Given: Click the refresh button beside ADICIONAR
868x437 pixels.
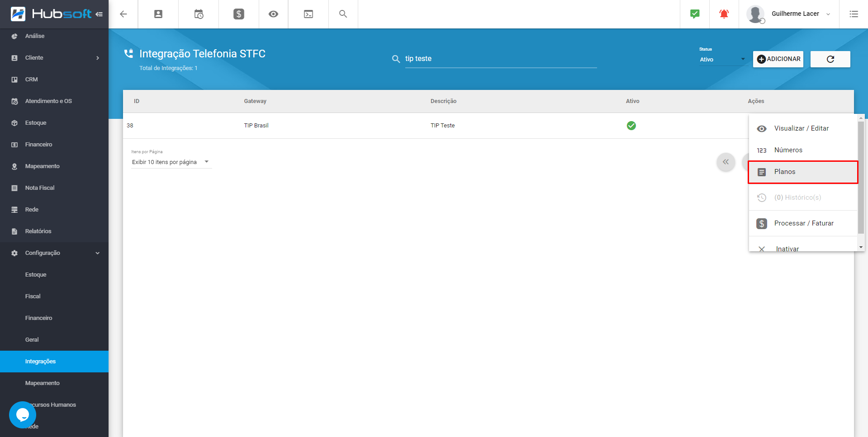Looking at the screenshot, I should [830, 59].
